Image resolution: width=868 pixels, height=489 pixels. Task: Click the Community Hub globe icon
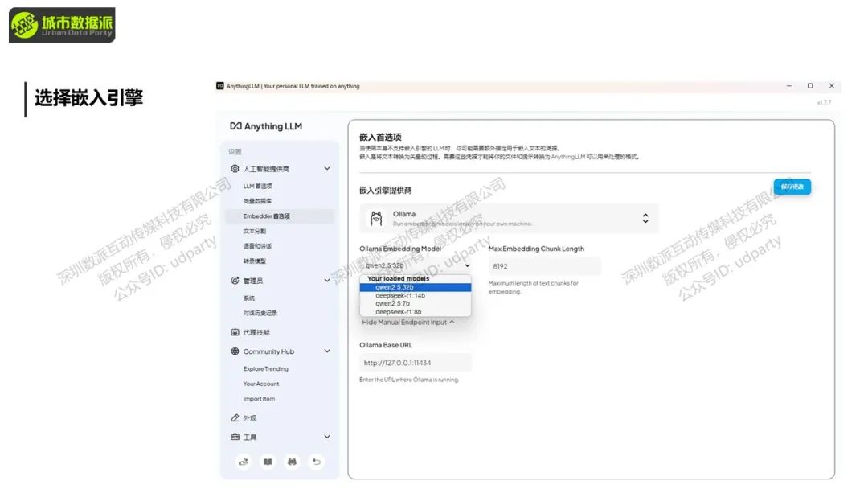235,351
